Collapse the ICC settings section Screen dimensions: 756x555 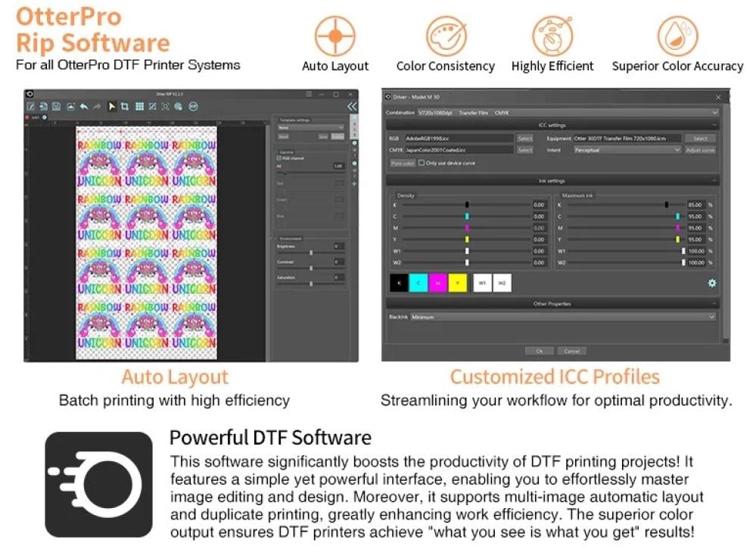click(714, 126)
